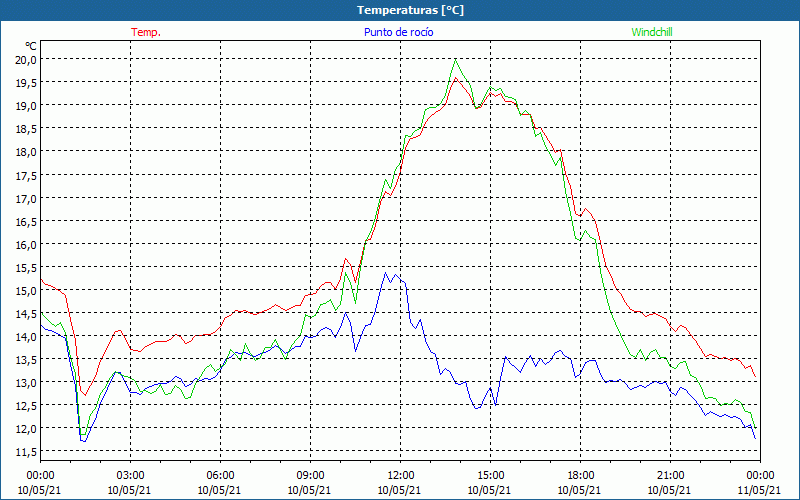
Task: Click the 15:00 time axis label
Action: 490,476
